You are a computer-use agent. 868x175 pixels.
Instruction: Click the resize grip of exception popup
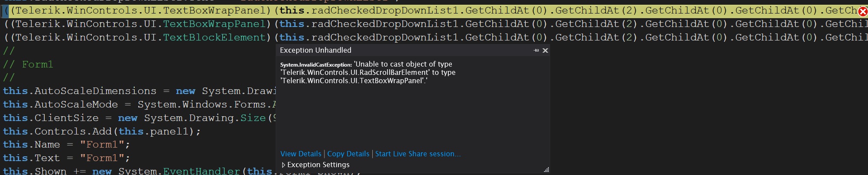pos(546,170)
